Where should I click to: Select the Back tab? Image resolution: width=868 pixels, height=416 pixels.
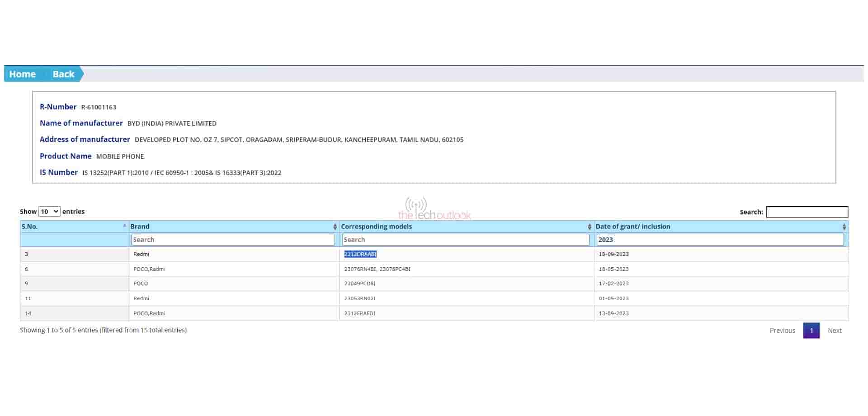[63, 74]
